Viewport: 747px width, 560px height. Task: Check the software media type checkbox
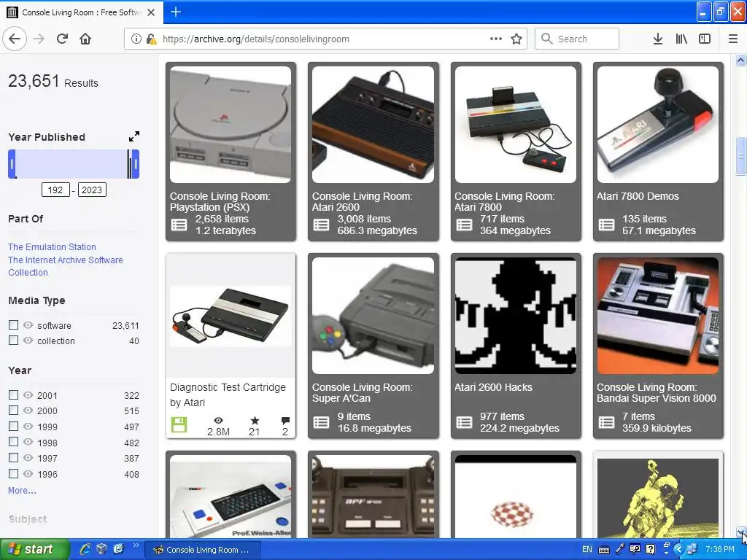pyautogui.click(x=13, y=324)
